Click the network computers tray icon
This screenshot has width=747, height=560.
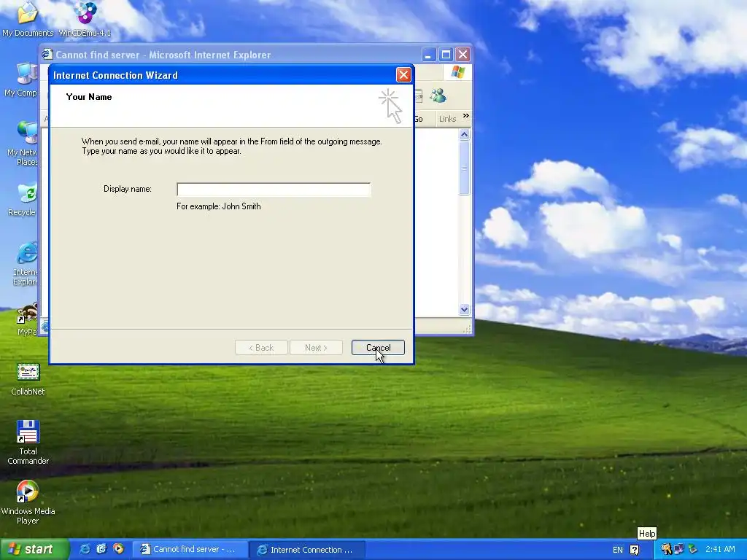coord(679,549)
